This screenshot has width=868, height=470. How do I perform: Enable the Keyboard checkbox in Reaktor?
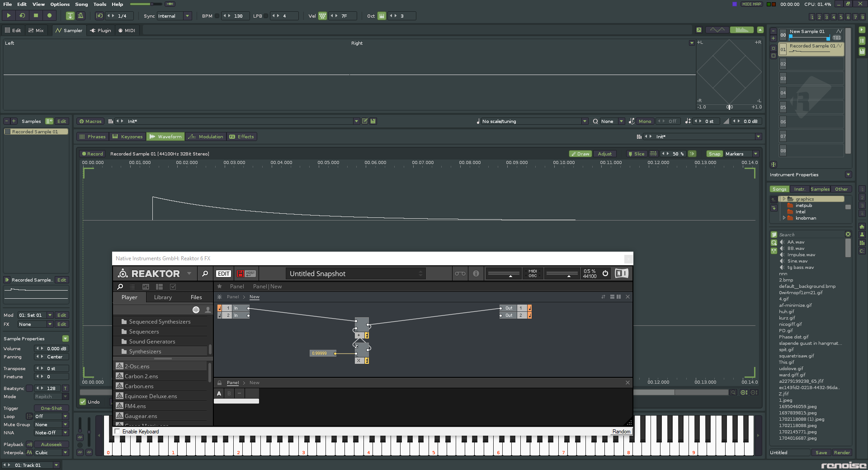click(118, 432)
